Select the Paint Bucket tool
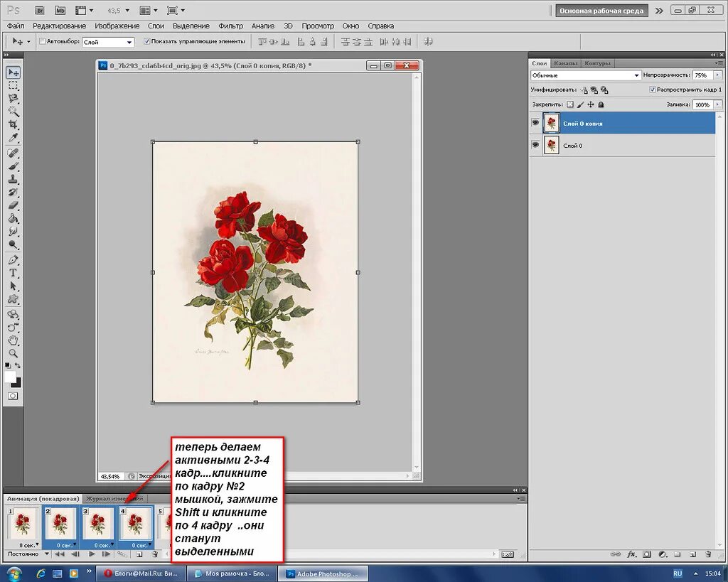The image size is (728, 582). pos(13,218)
